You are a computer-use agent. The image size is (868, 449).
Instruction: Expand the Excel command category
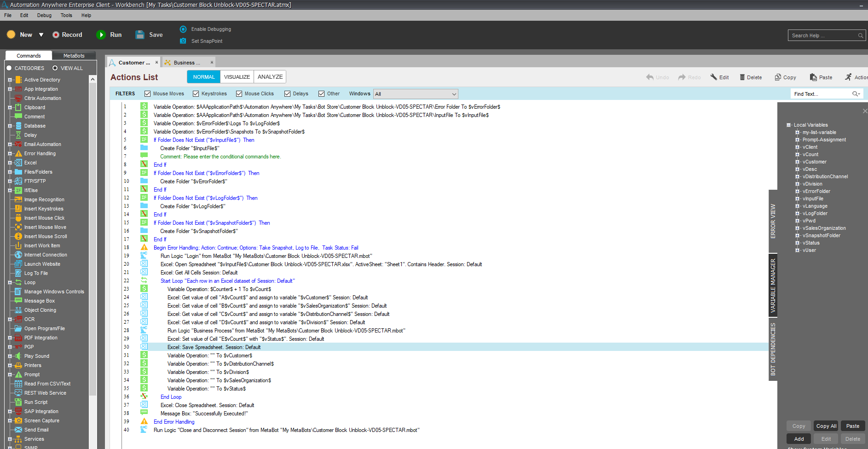pos(10,163)
